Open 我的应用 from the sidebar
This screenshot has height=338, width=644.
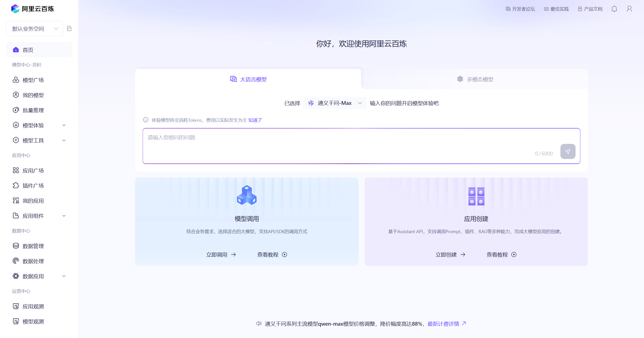39,201
